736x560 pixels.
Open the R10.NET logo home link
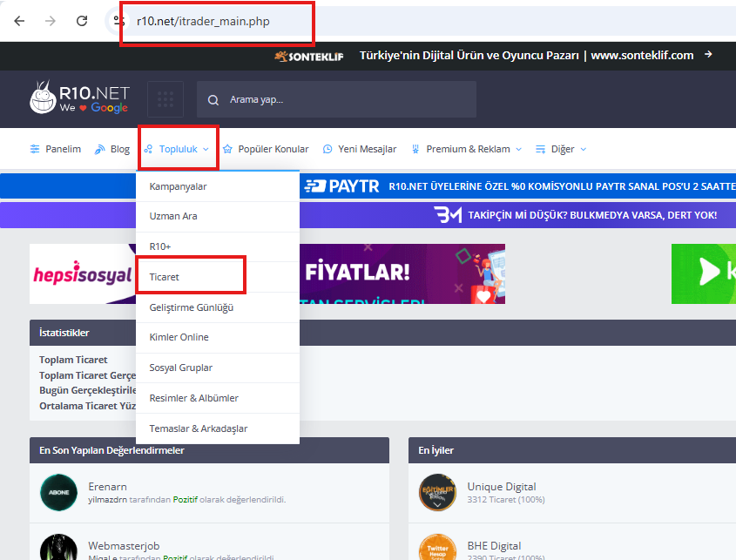80,98
